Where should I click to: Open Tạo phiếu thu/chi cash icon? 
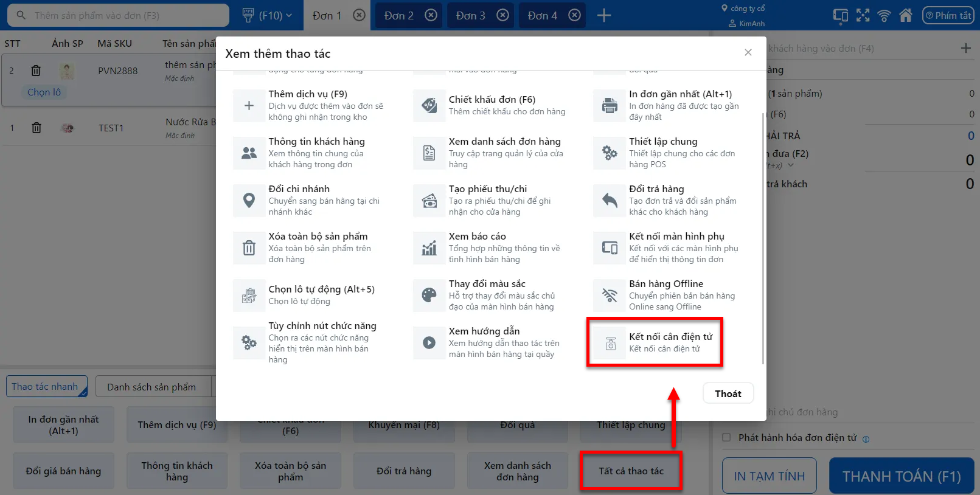[429, 201]
